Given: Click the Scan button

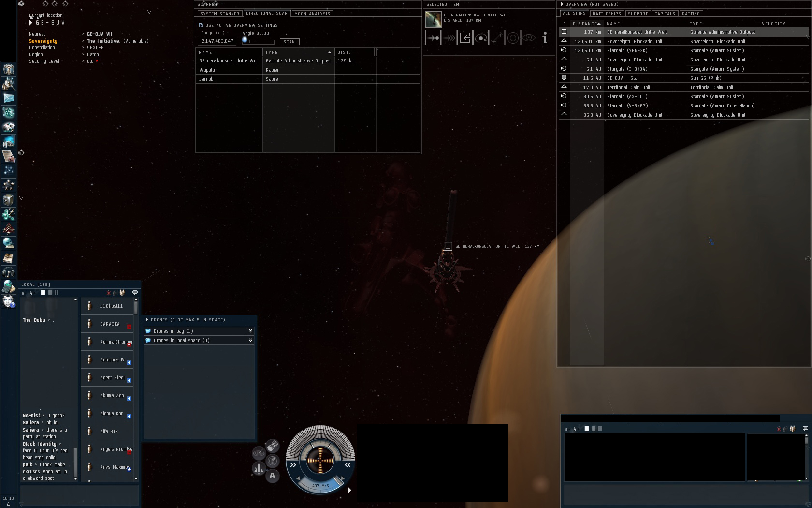Looking at the screenshot, I should [290, 42].
